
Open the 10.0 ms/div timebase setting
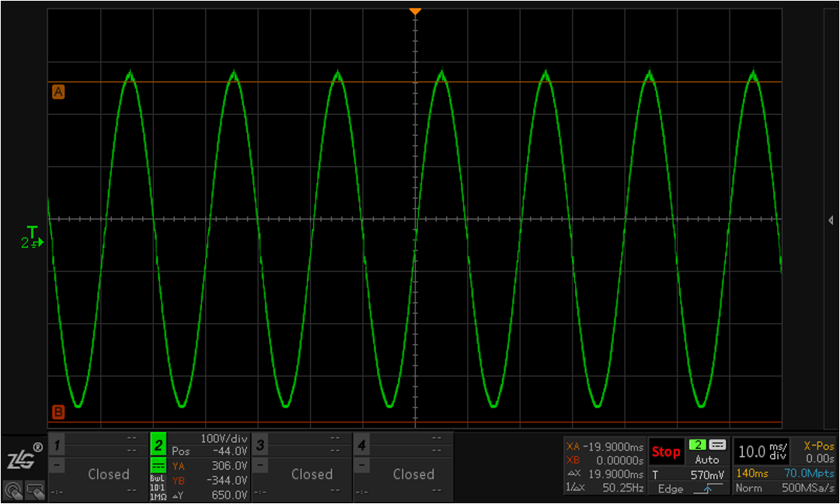[x=762, y=451]
